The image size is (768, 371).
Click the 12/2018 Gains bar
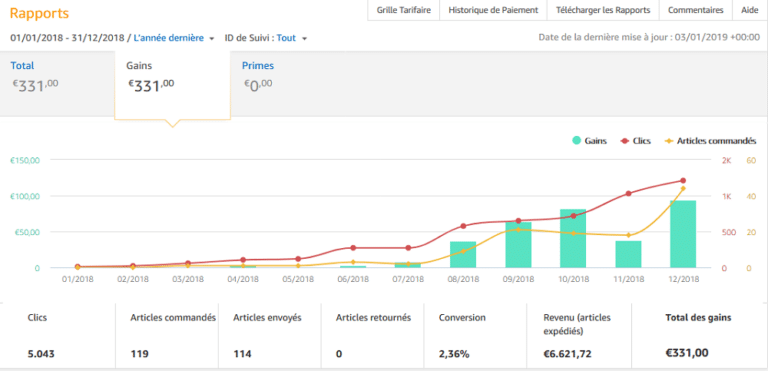683,234
